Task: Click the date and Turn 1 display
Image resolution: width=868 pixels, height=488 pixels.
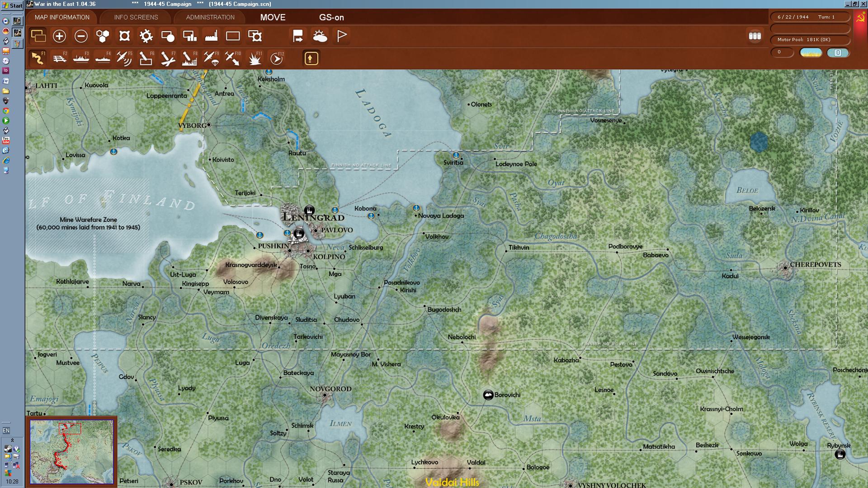Action: [x=810, y=17]
